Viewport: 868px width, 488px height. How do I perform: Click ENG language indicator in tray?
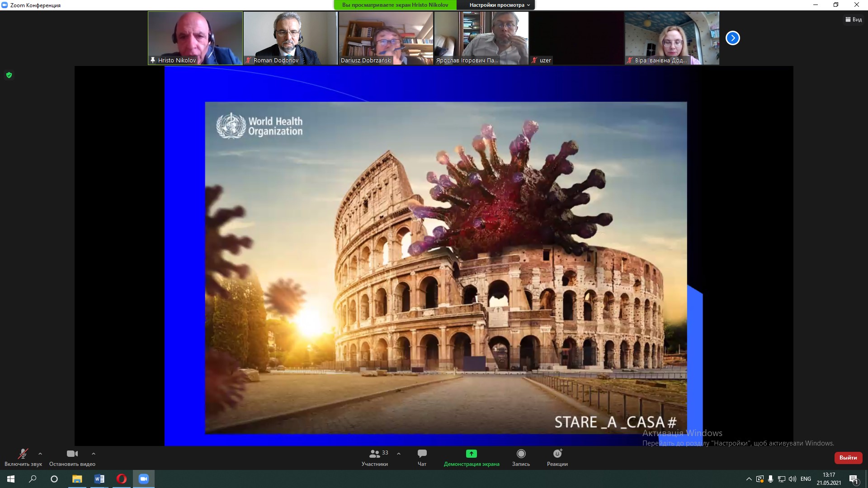(x=806, y=479)
